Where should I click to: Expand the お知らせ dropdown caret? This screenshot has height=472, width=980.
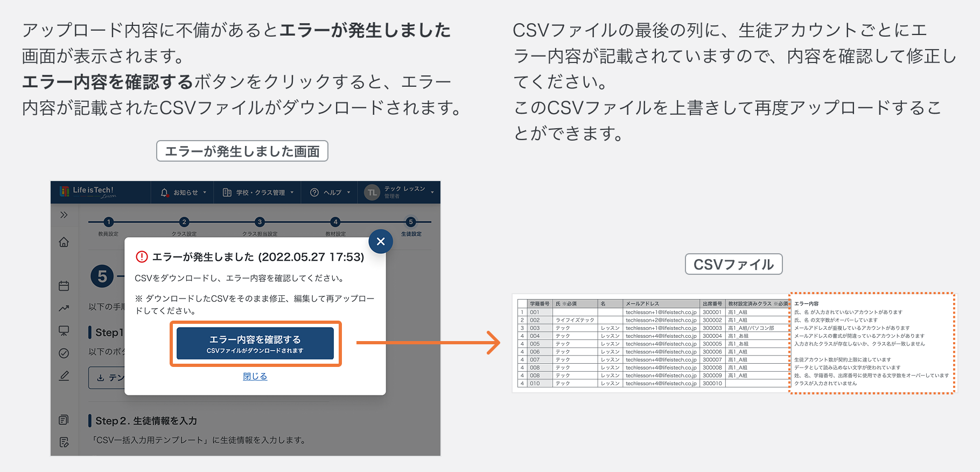pos(205,192)
